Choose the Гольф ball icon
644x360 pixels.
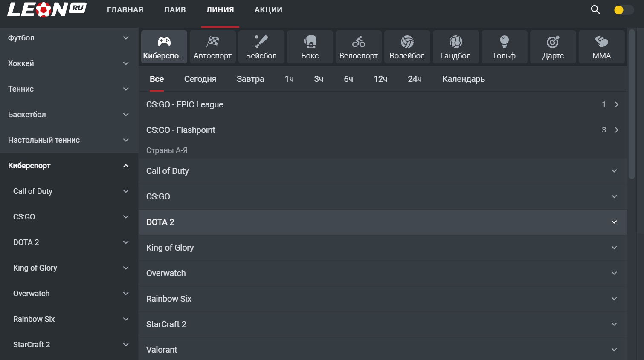[x=505, y=42]
